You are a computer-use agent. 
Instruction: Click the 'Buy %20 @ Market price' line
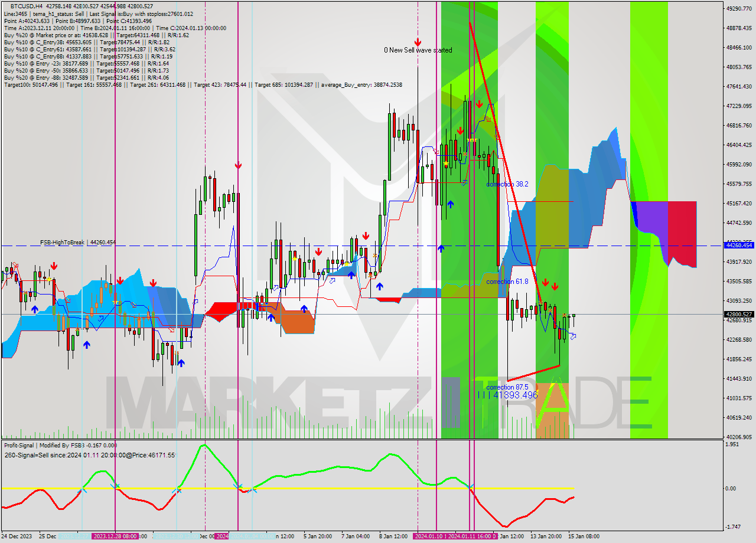[96, 35]
